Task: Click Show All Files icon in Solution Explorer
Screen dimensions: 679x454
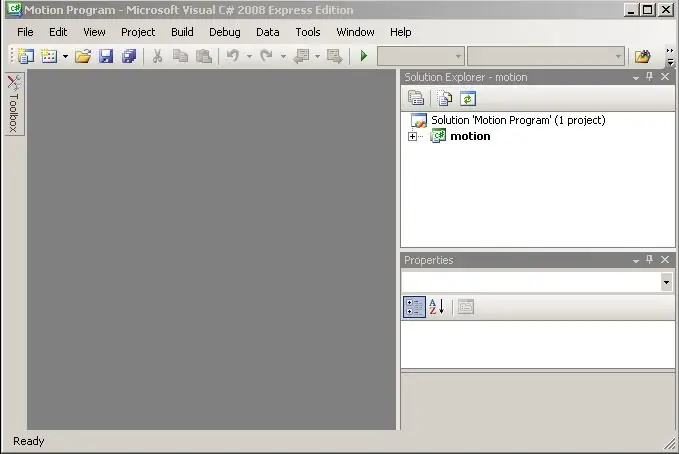Action: pyautogui.click(x=444, y=98)
